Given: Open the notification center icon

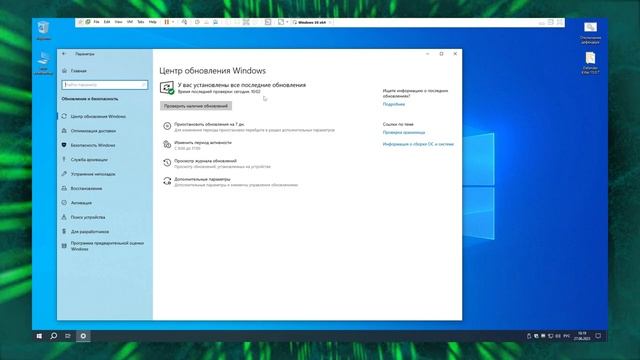Looking at the screenshot, I should point(598,336).
